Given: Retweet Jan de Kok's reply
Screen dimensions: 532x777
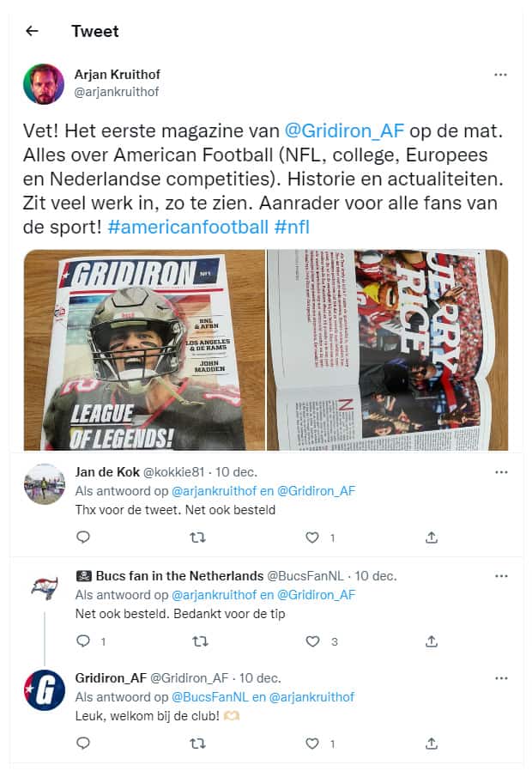Looking at the screenshot, I should [198, 537].
